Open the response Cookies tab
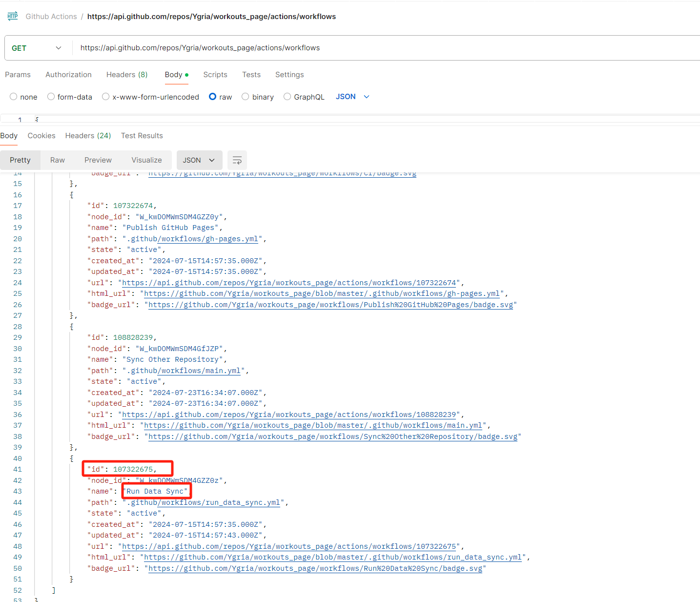The width and height of the screenshot is (700, 602). click(41, 136)
